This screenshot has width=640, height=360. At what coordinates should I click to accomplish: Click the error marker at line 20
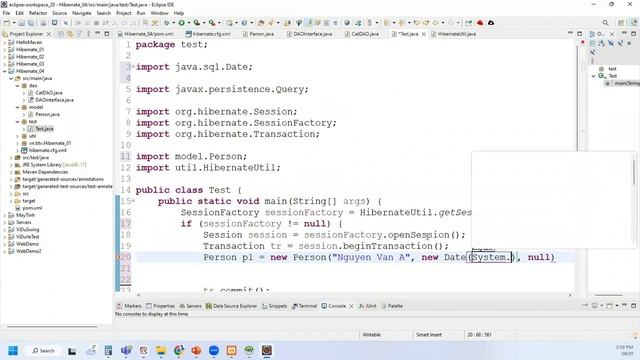118,257
